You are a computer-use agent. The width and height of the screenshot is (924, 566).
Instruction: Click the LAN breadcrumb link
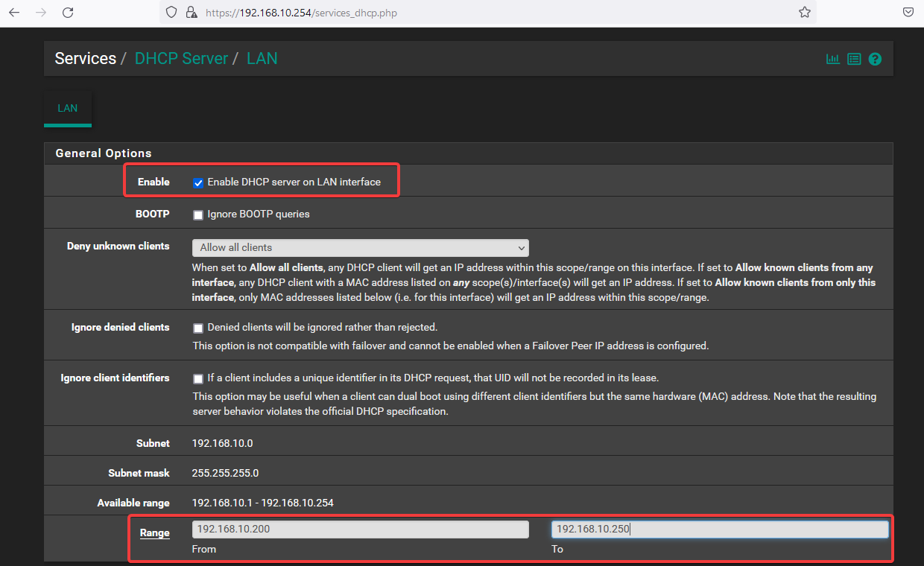pyautogui.click(x=262, y=59)
